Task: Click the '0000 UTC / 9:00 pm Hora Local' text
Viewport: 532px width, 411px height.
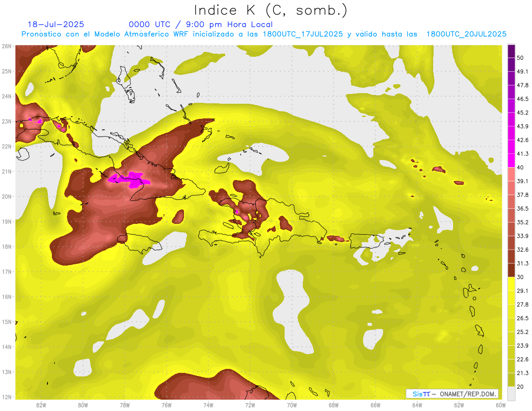Action: [201, 24]
